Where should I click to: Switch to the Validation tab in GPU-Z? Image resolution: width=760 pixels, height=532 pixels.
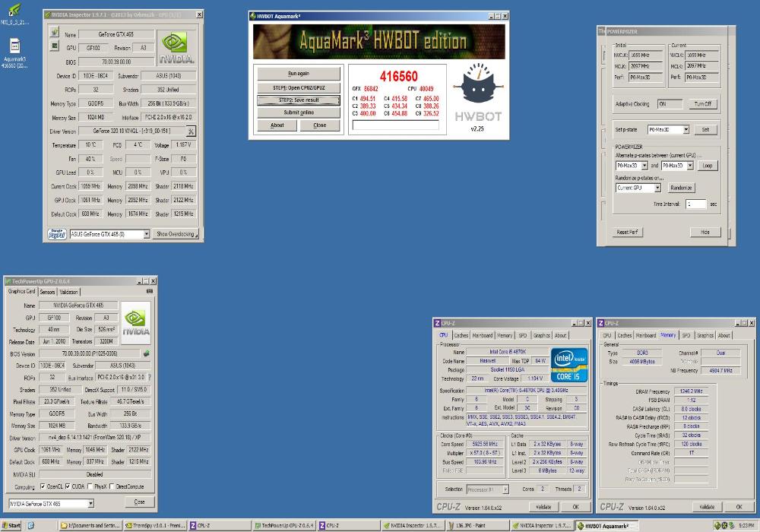pos(69,292)
